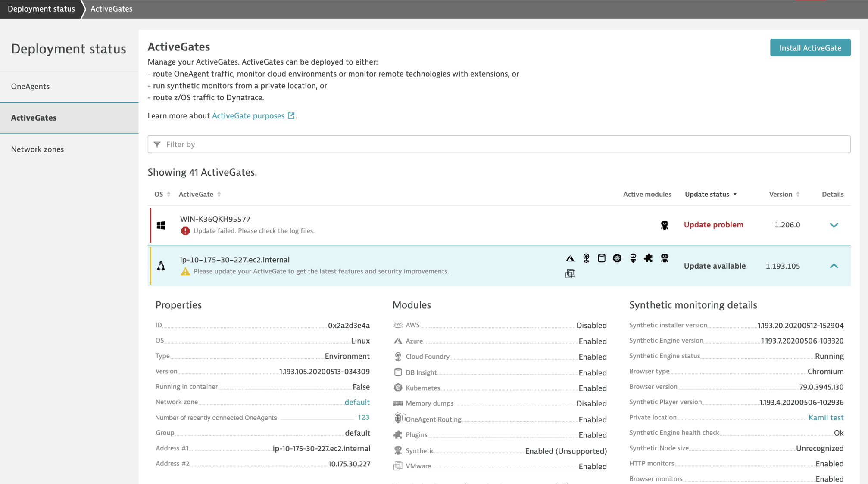Collapse details of ip-10-175-30-227.ec2.internal
This screenshot has height=484, width=868.
(x=834, y=266)
